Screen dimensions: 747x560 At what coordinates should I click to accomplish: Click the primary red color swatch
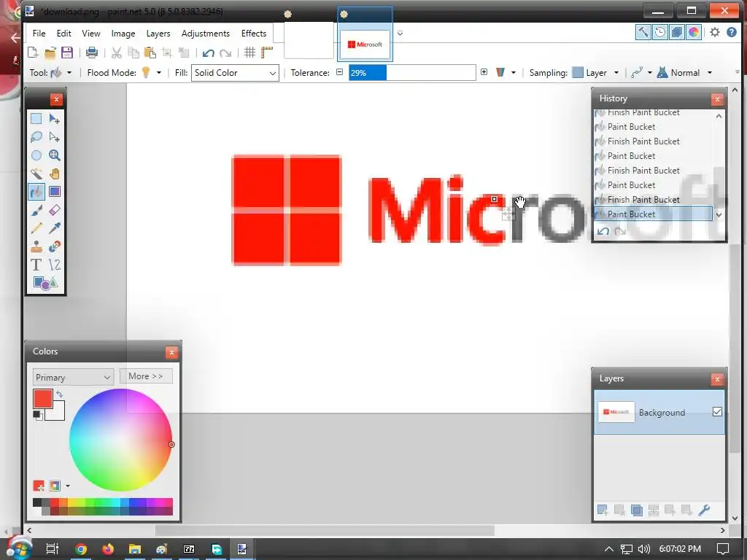pyautogui.click(x=43, y=399)
